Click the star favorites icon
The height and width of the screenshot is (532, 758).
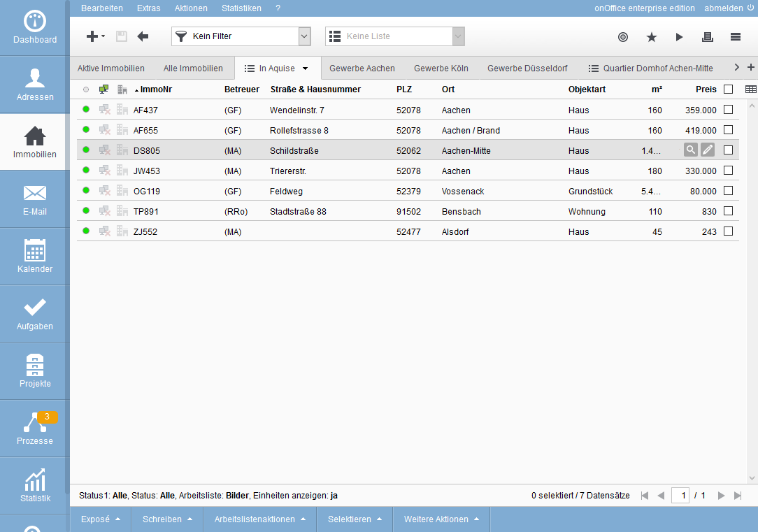(652, 37)
